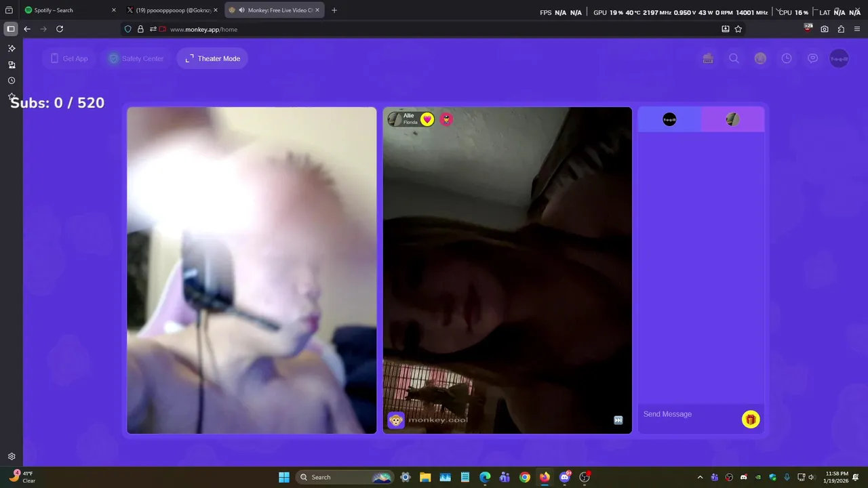Open the clock showing 11:58 PM
Image resolution: width=868 pixels, height=488 pixels.
coord(837,477)
